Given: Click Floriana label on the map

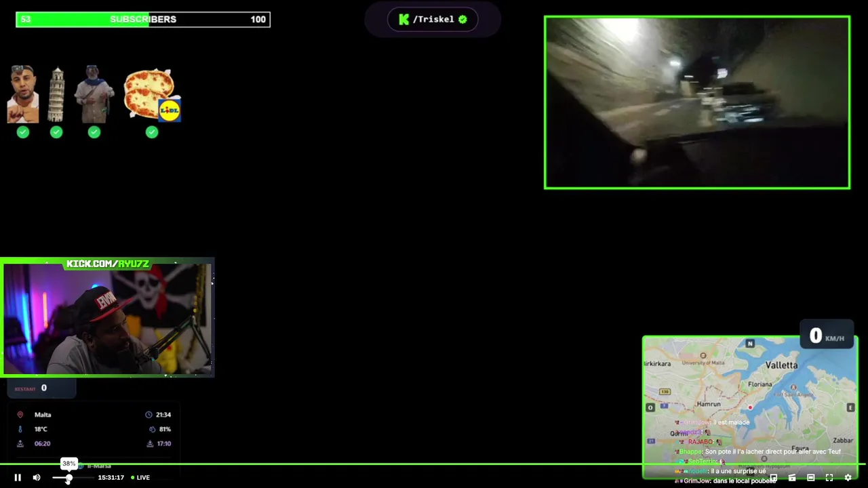Looking at the screenshot, I should click(x=760, y=384).
